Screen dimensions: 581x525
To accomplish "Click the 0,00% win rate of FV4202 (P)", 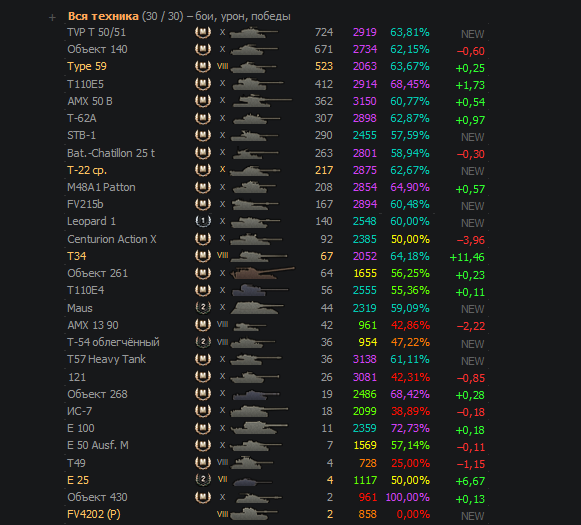I will pos(413,514).
